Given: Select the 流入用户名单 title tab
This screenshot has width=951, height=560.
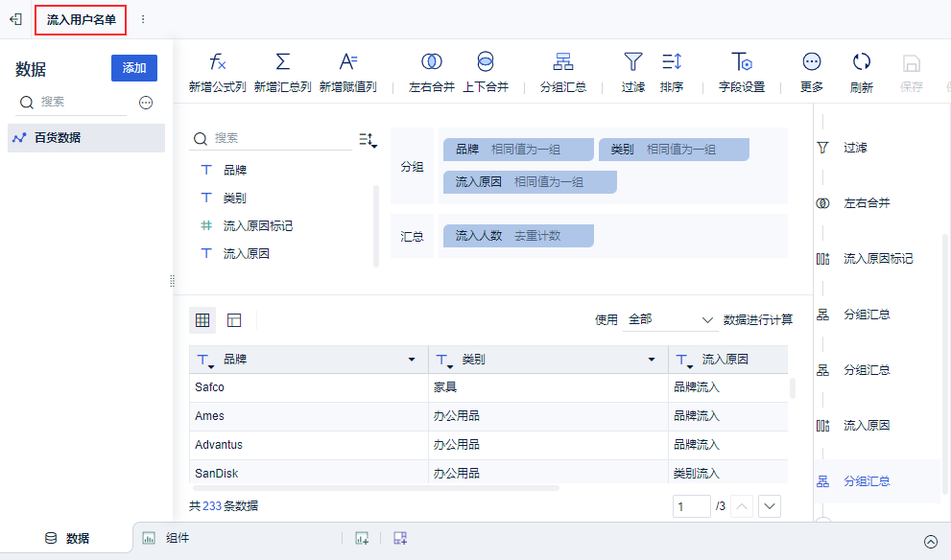Looking at the screenshot, I should [x=81, y=20].
